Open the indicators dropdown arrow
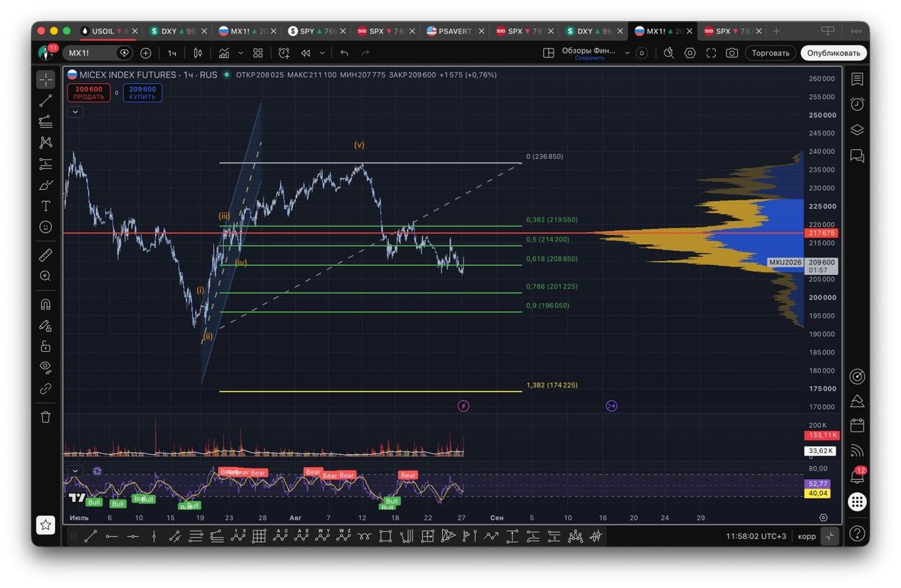 pyautogui.click(x=241, y=53)
